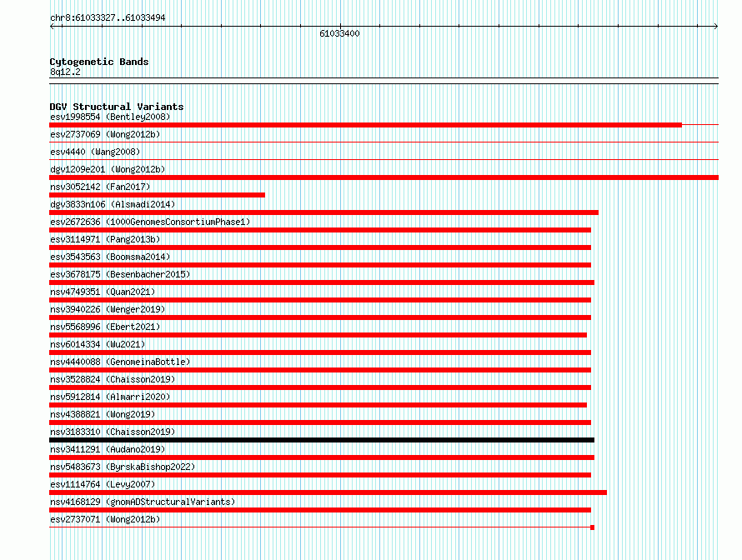Image resolution: width=742 pixels, height=560 pixels.
Task: Open nsv4749351 (Quan2021) label
Action: tap(103, 292)
